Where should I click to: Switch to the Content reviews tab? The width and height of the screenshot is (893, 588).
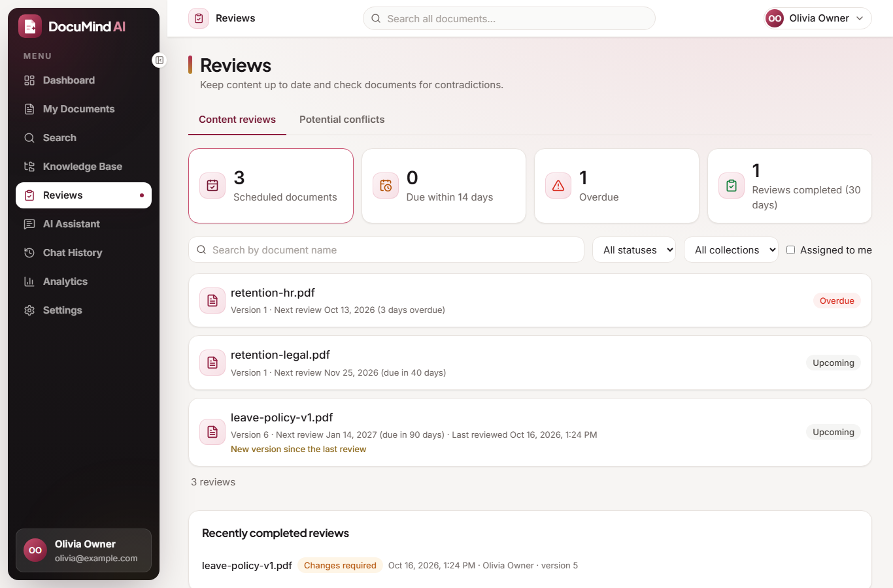(237, 120)
